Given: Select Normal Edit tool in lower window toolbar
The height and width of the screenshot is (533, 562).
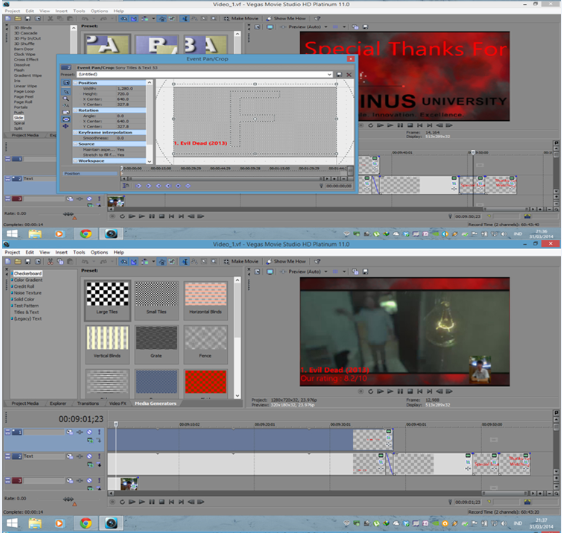Looking at the screenshot, I should (185, 262).
